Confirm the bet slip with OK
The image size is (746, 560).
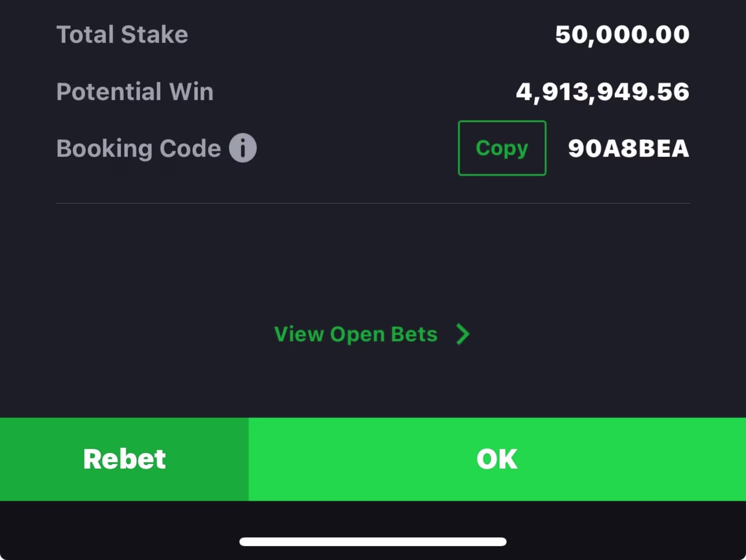click(x=497, y=459)
